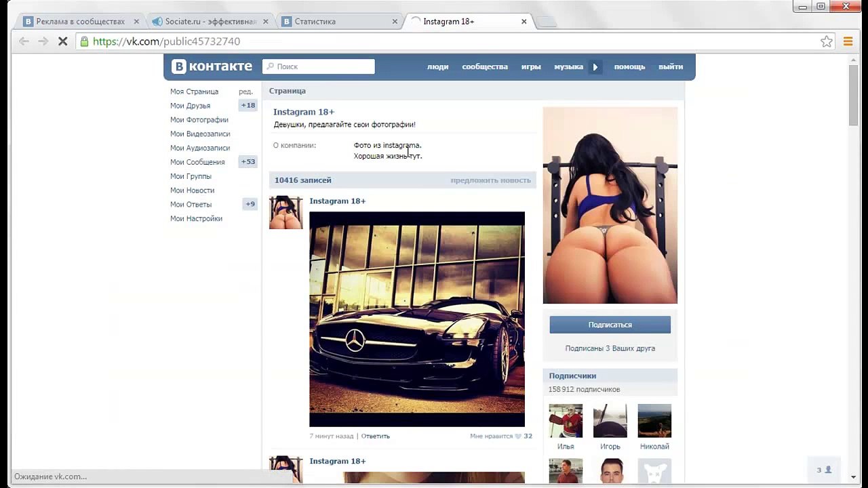Viewport: 868px width, 488px height.
Task: Click выйти to log out
Action: 671,66
